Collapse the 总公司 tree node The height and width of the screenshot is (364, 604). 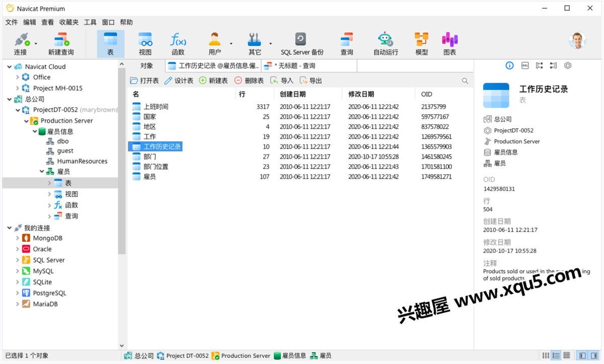click(x=9, y=99)
